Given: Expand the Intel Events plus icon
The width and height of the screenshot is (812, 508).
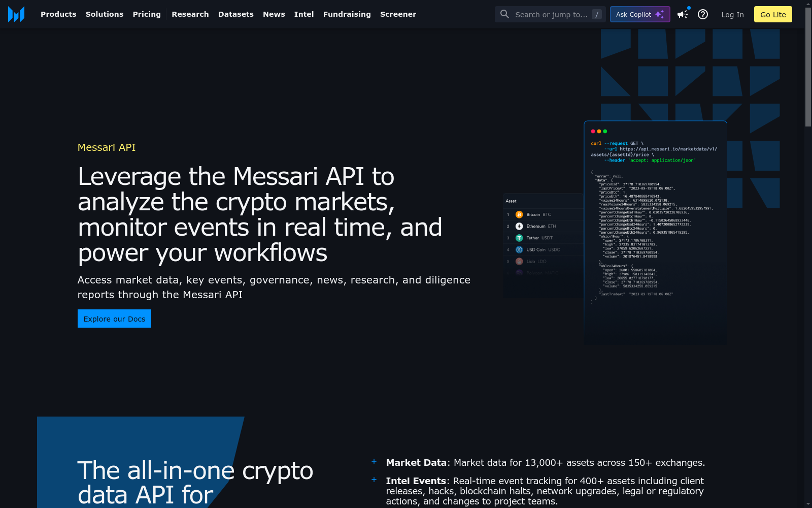Looking at the screenshot, I should pos(374,480).
